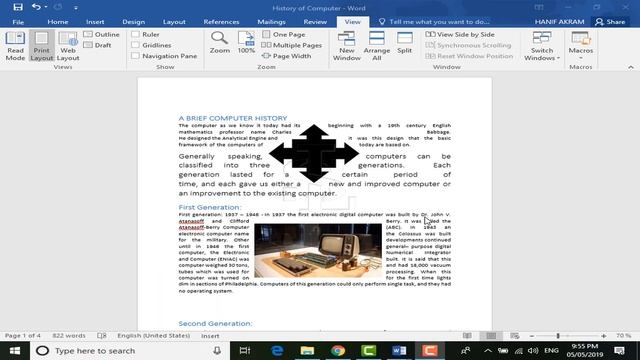Switch to Read Mode view
This screenshot has height=360, width=640.
tap(15, 46)
